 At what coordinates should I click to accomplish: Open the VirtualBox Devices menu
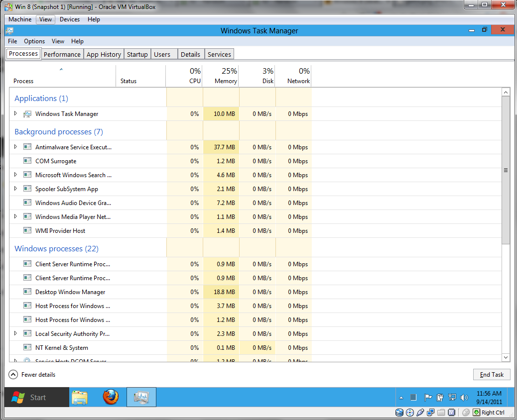(70, 19)
